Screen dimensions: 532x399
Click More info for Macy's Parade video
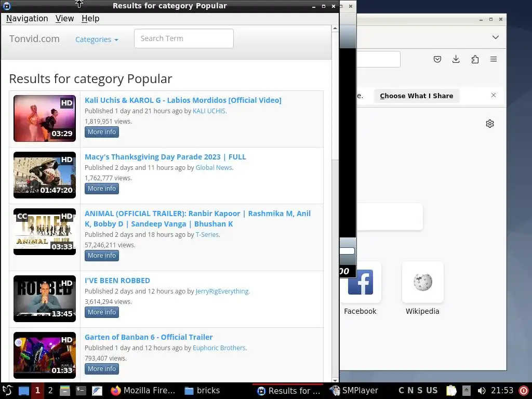click(x=102, y=189)
